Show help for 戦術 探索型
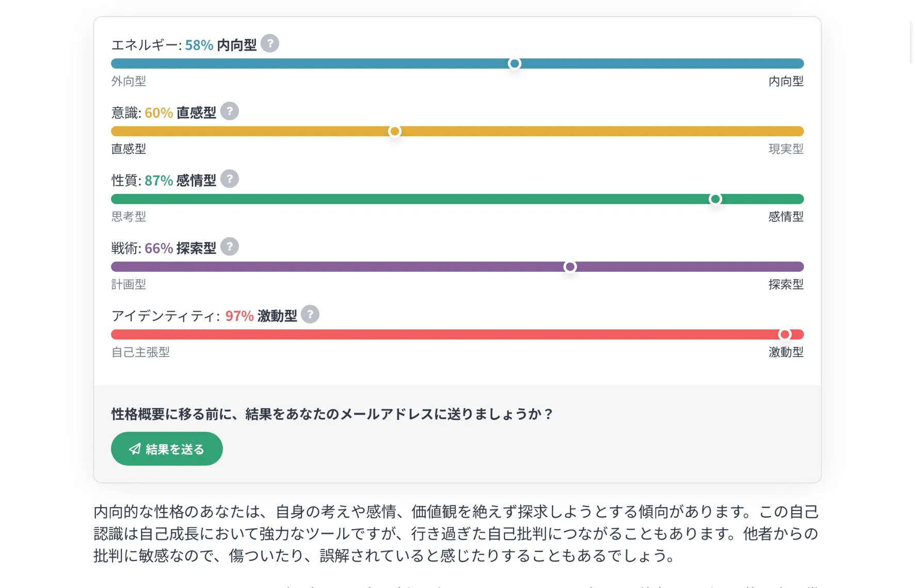The image size is (915, 588). (230, 247)
